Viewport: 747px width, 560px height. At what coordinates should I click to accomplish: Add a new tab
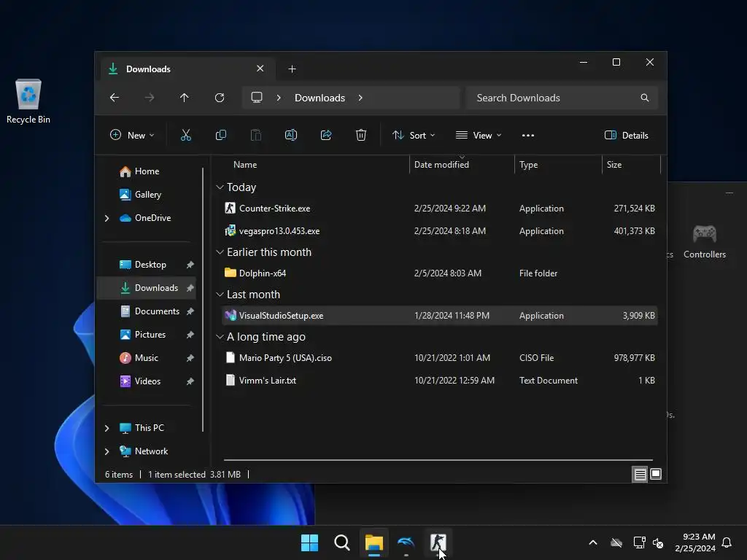pyautogui.click(x=292, y=69)
